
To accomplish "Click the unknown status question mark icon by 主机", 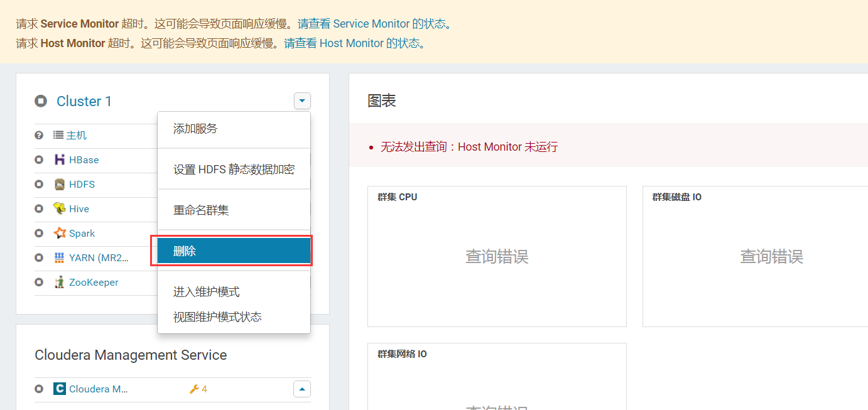I will point(39,136).
